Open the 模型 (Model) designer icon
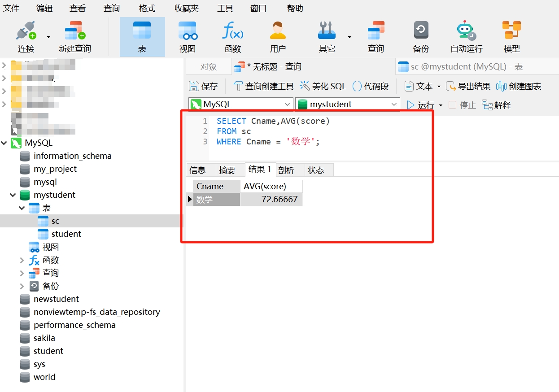Viewport: 559px width, 392px height. click(x=511, y=36)
